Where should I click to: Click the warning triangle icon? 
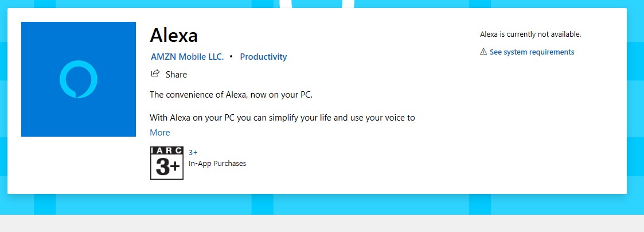coord(483,52)
